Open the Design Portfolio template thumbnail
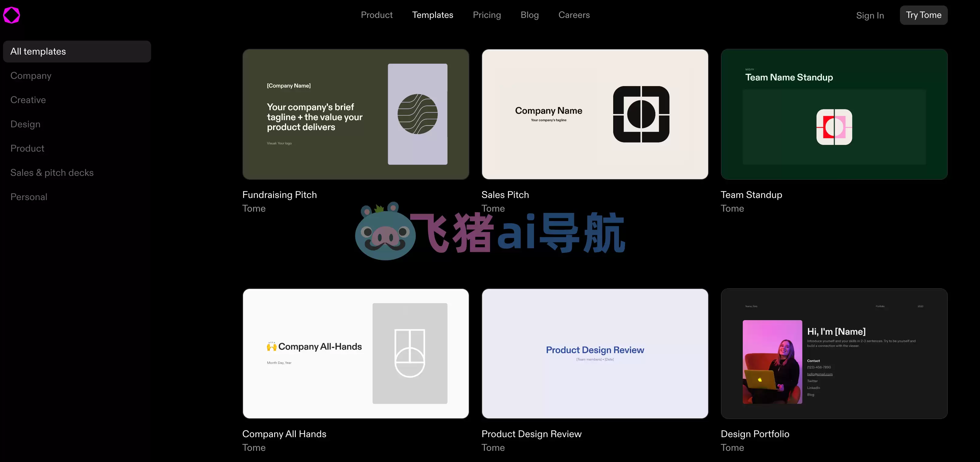980x462 pixels. click(834, 353)
